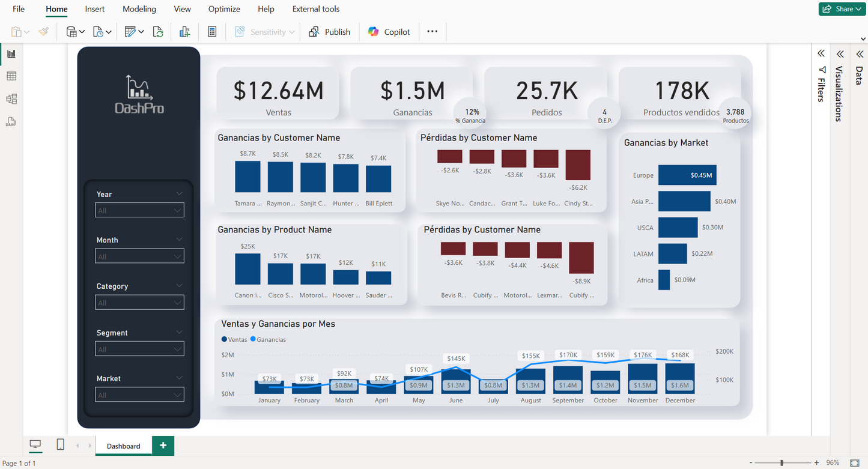Click the Tamara customer $8.7K bar
The height and width of the screenshot is (469, 868).
[247, 177]
